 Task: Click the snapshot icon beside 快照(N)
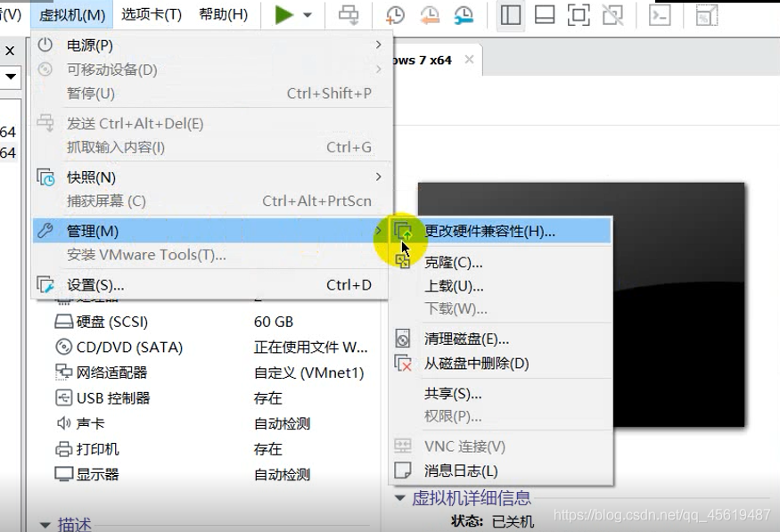(x=45, y=177)
